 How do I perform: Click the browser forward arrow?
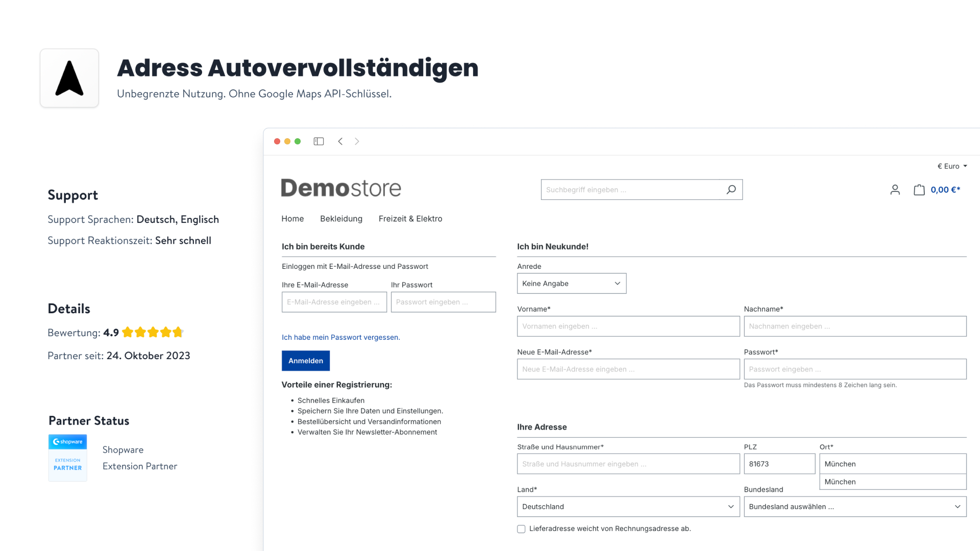tap(357, 141)
